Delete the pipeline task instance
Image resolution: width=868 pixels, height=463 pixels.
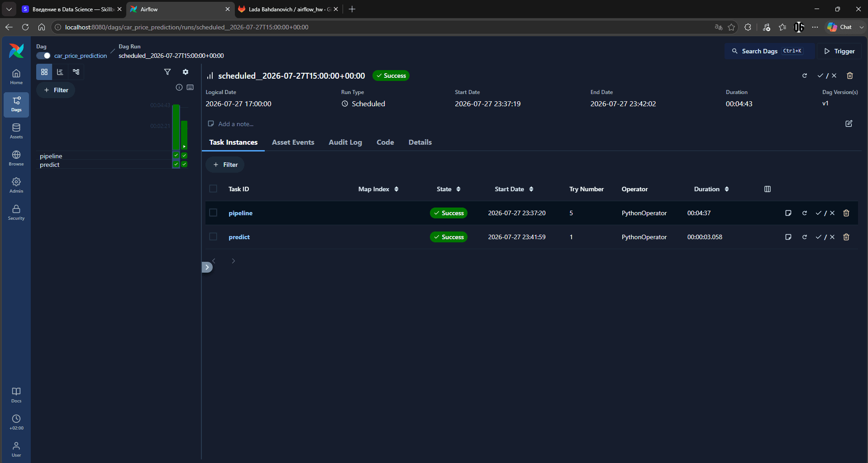[846, 213]
